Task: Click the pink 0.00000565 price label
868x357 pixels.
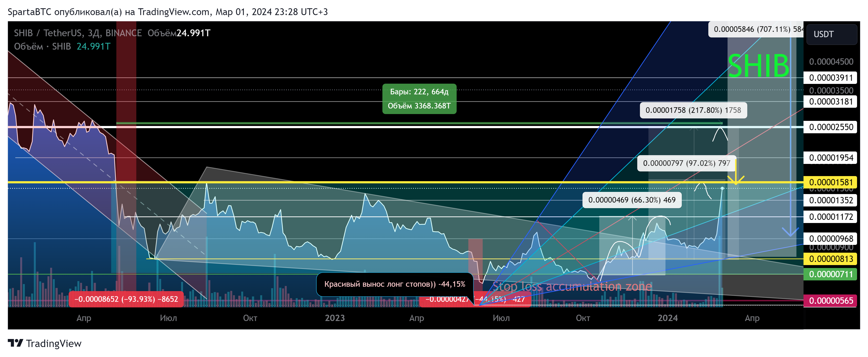Action: [x=830, y=301]
